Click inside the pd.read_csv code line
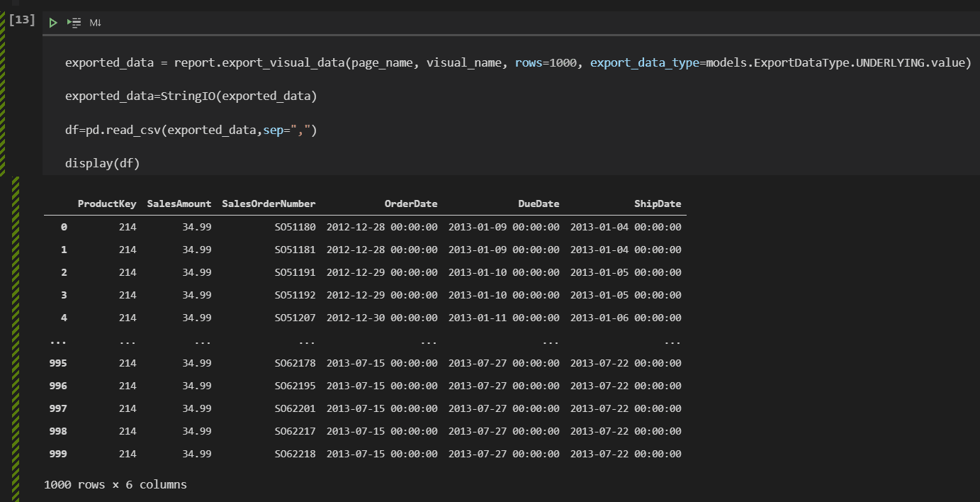This screenshot has width=980, height=502. pyautogui.click(x=191, y=130)
